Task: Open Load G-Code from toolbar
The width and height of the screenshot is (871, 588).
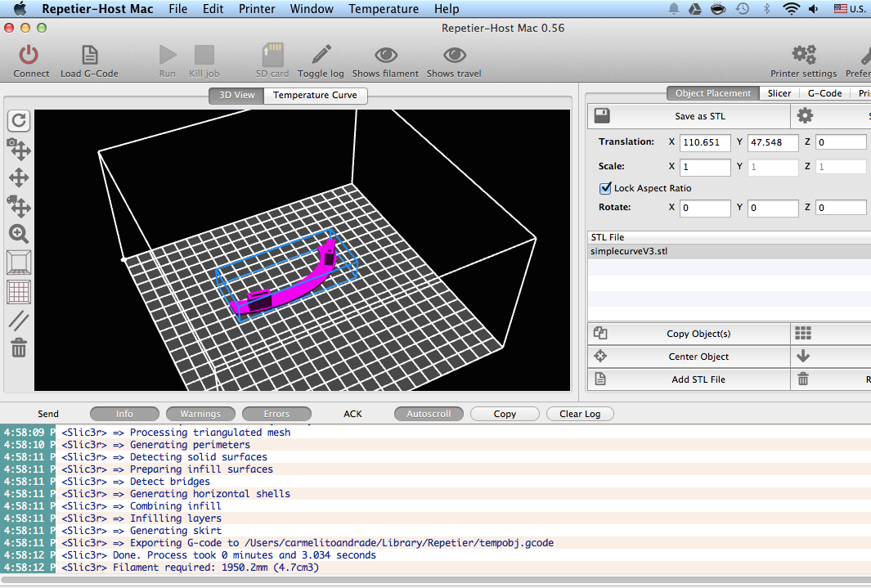Action: pyautogui.click(x=89, y=55)
